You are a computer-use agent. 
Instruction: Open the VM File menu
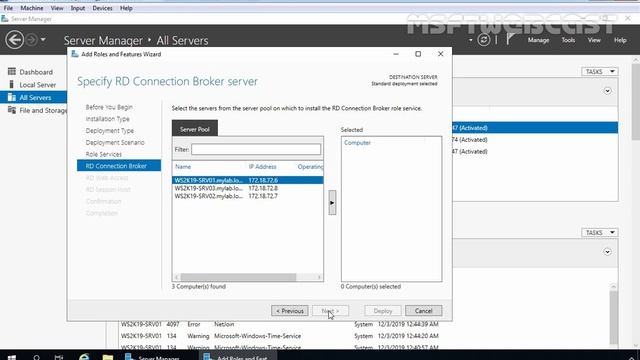click(8, 8)
